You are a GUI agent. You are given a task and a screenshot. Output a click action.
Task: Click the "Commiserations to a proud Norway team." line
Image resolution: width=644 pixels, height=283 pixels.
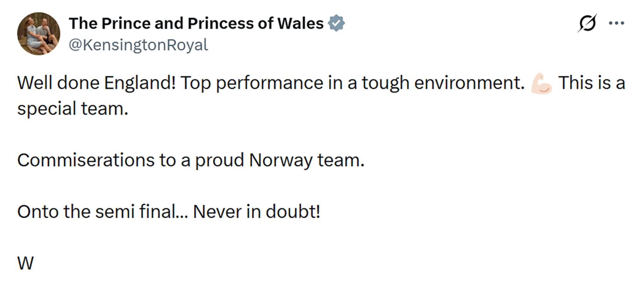coord(191,160)
